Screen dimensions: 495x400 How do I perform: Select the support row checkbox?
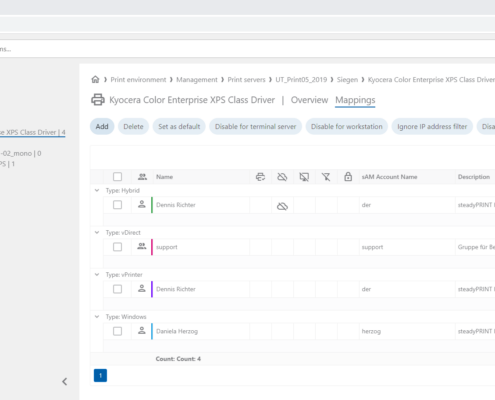(x=117, y=247)
